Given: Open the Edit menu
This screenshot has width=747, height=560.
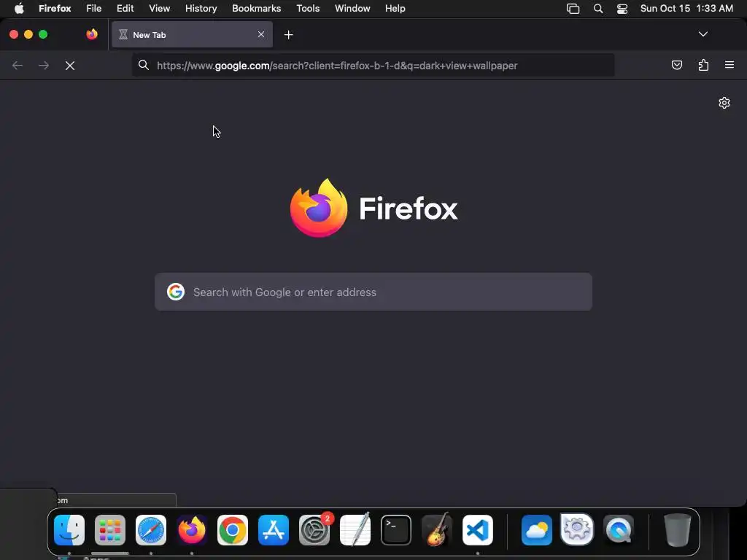Looking at the screenshot, I should click(x=125, y=9).
